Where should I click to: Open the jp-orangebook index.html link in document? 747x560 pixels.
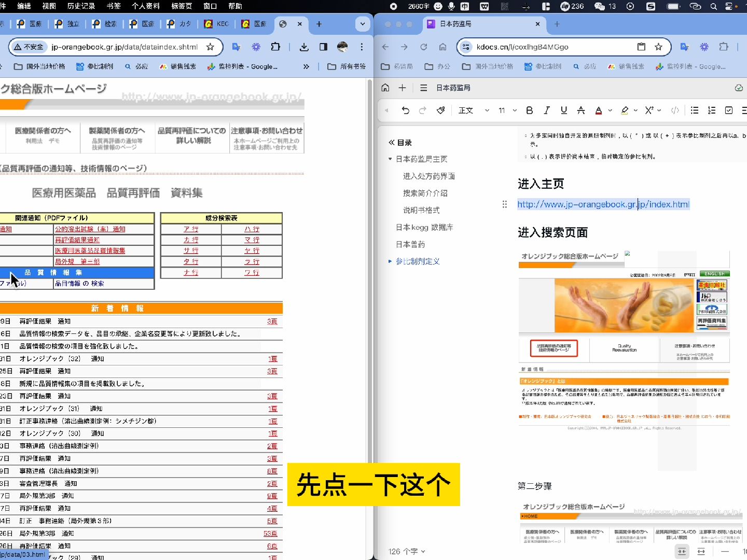[x=603, y=204]
